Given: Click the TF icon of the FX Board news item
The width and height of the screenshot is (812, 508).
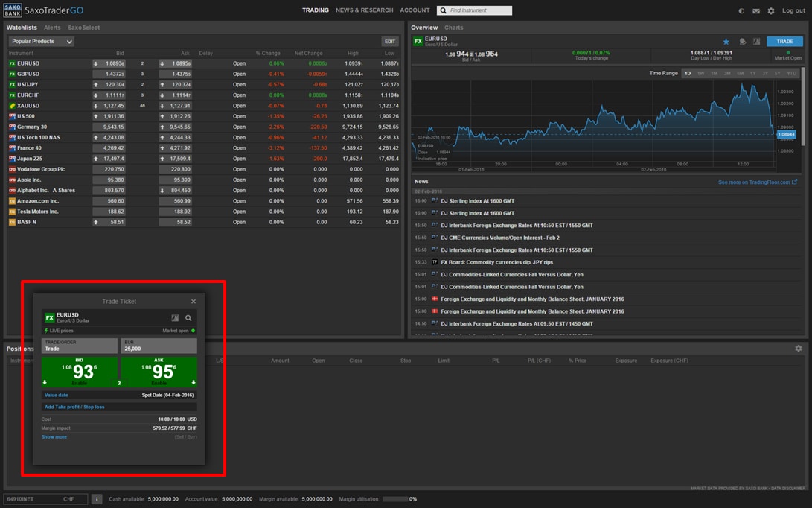Looking at the screenshot, I should tap(435, 262).
